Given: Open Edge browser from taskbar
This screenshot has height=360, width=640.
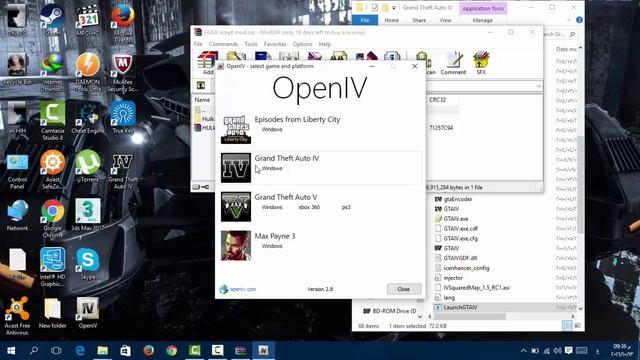Looking at the screenshot, I should point(80,351).
